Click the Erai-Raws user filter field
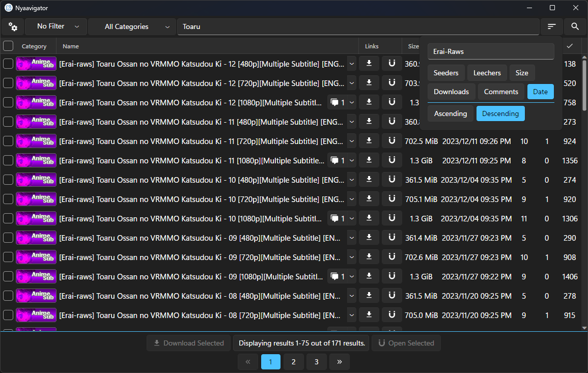This screenshot has width=588, height=373. [x=490, y=51]
